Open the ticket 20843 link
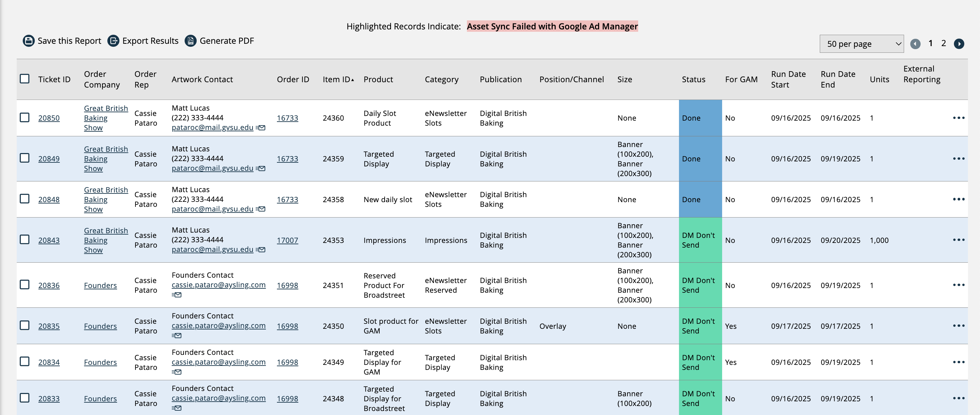The height and width of the screenshot is (415, 980). pyautogui.click(x=49, y=240)
